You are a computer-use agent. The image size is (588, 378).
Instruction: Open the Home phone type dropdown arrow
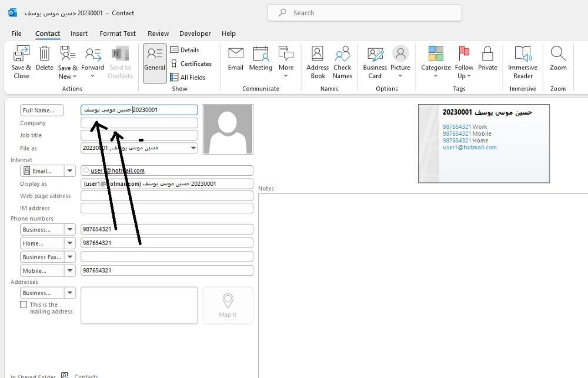point(70,243)
